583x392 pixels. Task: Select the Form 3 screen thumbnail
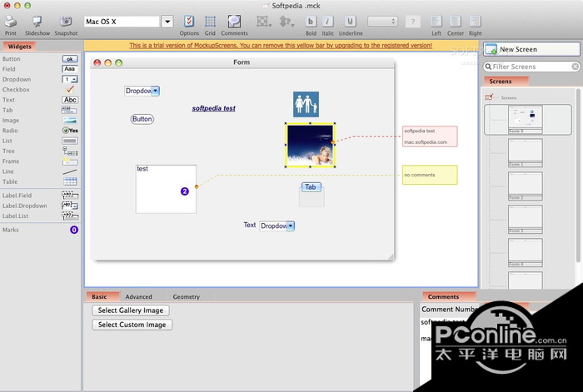coord(525,219)
